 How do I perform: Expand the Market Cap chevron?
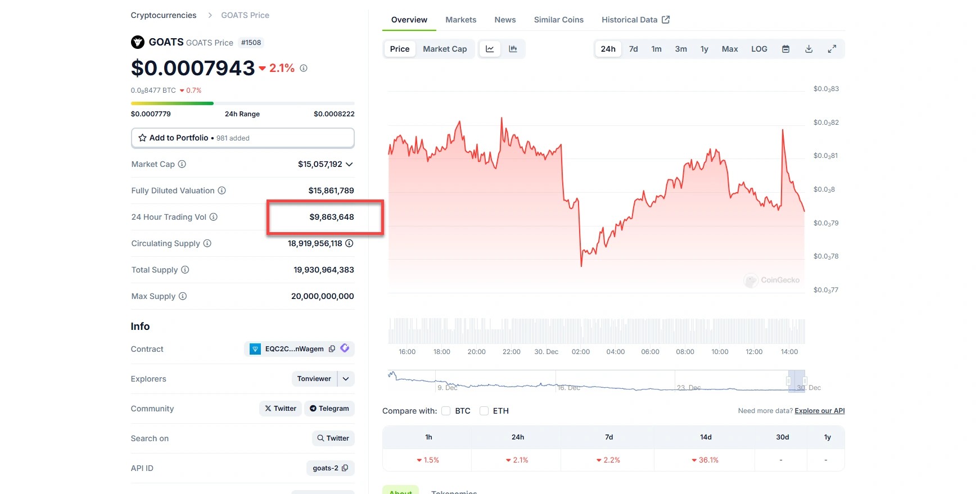coord(349,164)
